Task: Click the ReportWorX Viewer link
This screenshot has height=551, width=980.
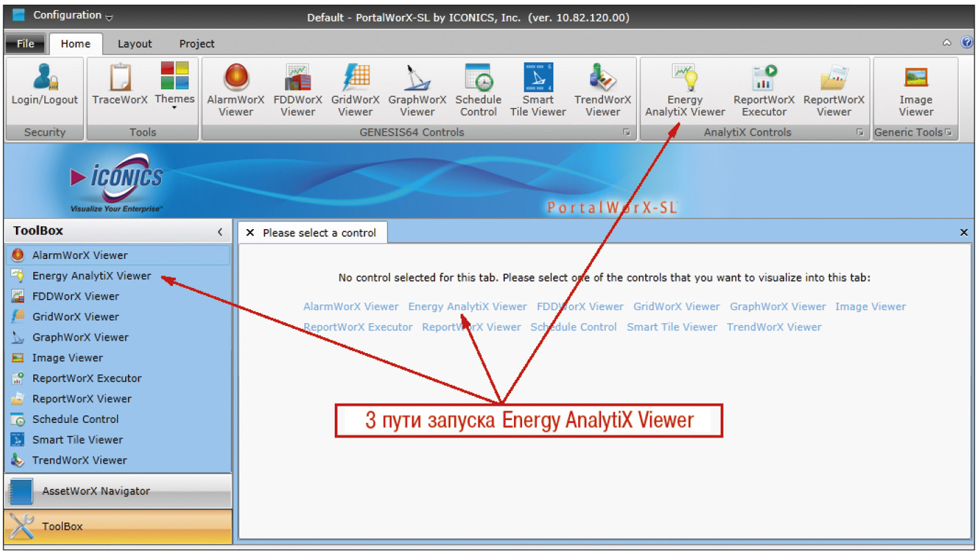Action: tap(472, 327)
